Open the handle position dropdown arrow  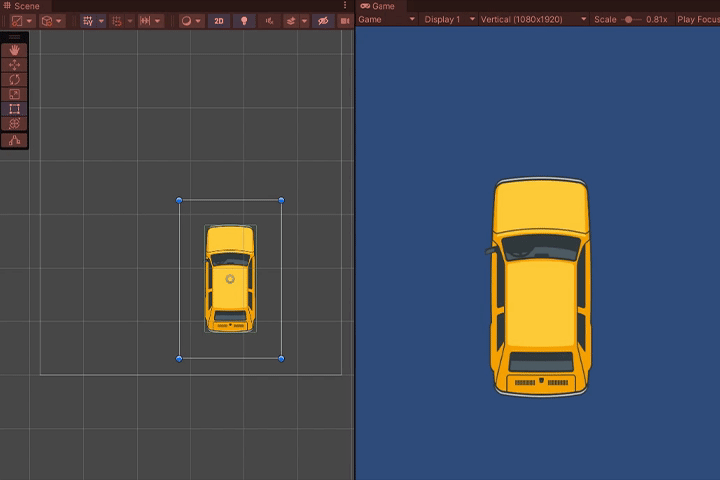coord(29,21)
